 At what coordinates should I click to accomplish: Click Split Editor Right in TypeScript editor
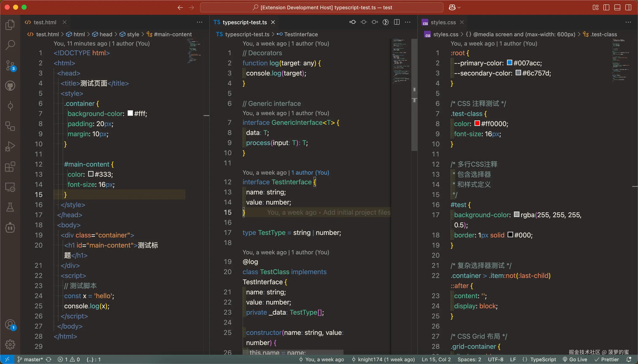tap(397, 22)
